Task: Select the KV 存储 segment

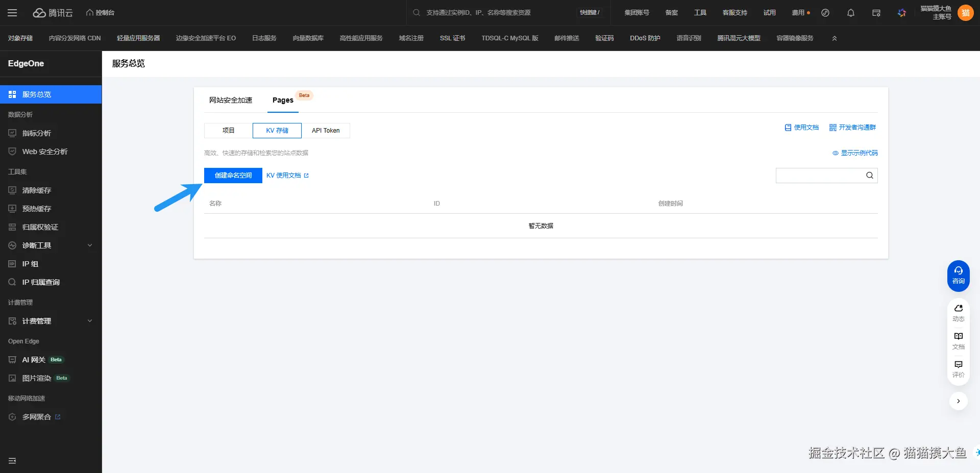Action: point(277,131)
